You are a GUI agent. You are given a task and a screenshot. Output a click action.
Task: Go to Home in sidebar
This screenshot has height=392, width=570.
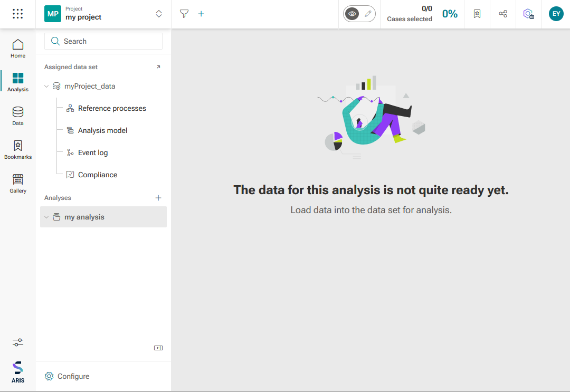(x=18, y=49)
